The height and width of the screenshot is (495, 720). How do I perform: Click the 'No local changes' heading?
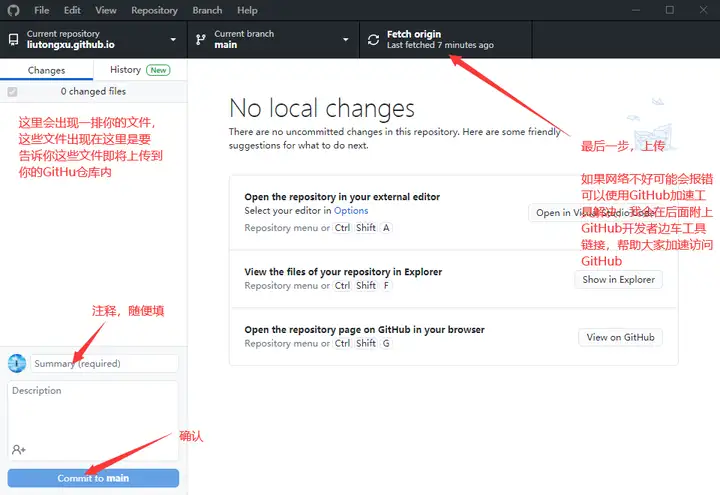tap(321, 108)
